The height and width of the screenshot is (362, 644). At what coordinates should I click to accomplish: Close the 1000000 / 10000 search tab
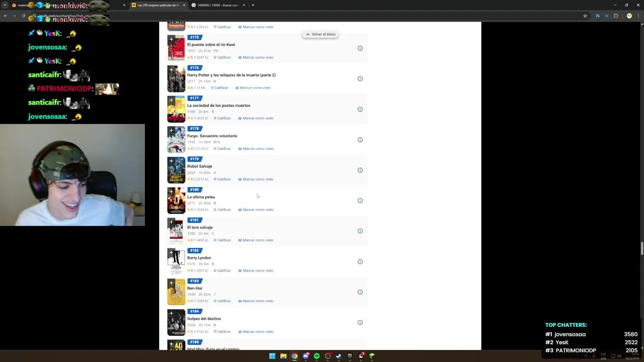point(244,5)
